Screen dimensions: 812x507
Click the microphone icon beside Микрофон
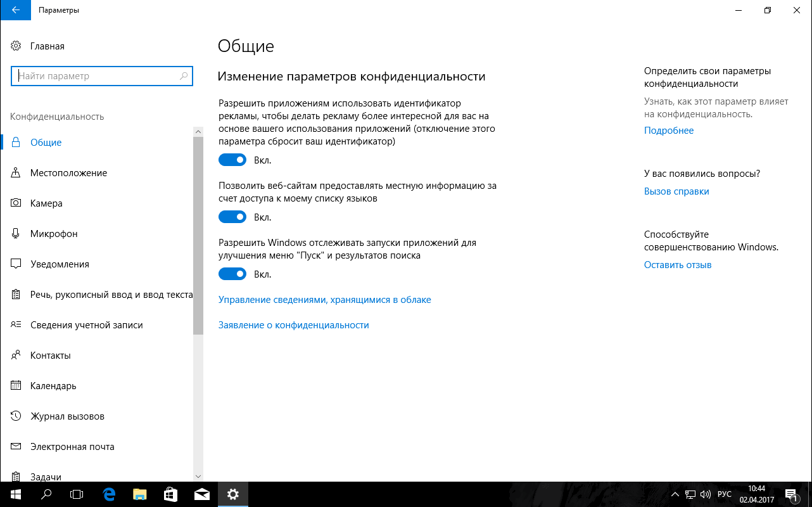16,234
